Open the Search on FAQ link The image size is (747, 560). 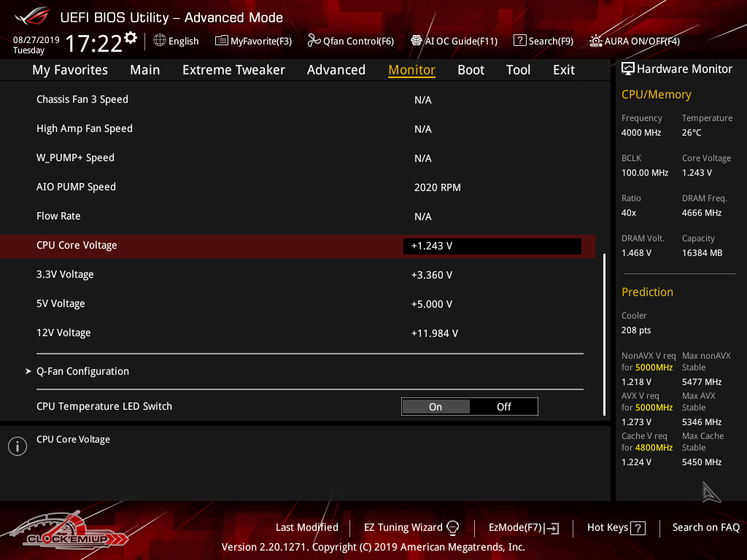[705, 527]
